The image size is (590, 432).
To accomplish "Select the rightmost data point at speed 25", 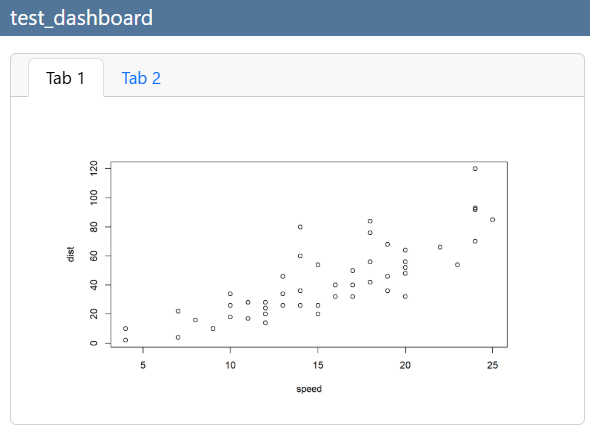I will (x=492, y=219).
